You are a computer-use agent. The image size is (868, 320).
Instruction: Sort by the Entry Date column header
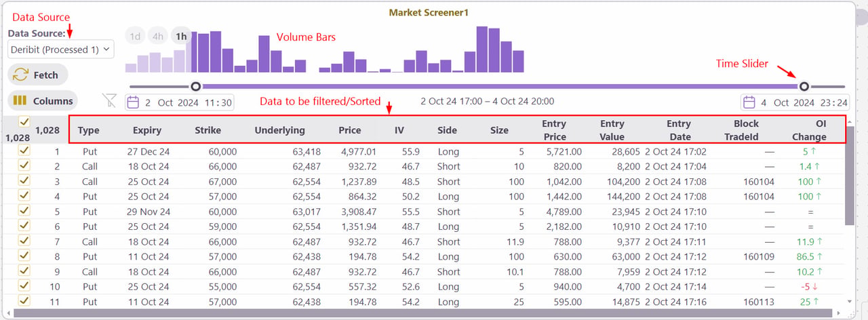(679, 130)
